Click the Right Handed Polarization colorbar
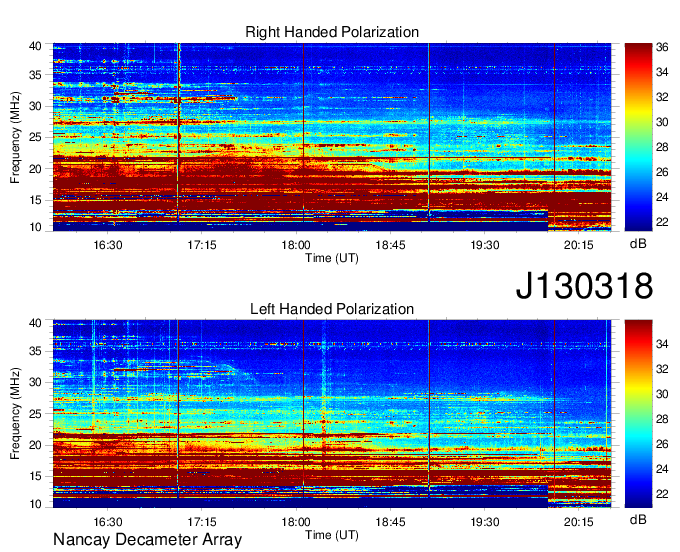This screenshot has height=552, width=680. (x=638, y=137)
